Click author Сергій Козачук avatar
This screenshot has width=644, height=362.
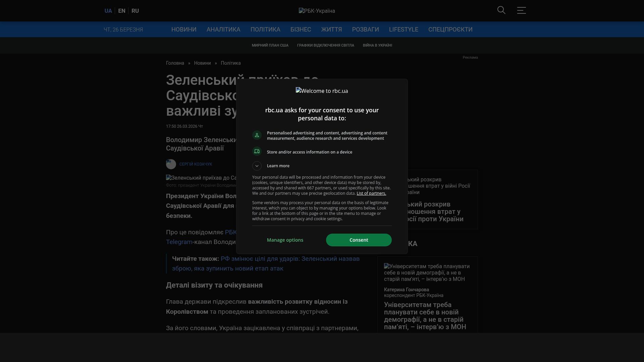171,164
